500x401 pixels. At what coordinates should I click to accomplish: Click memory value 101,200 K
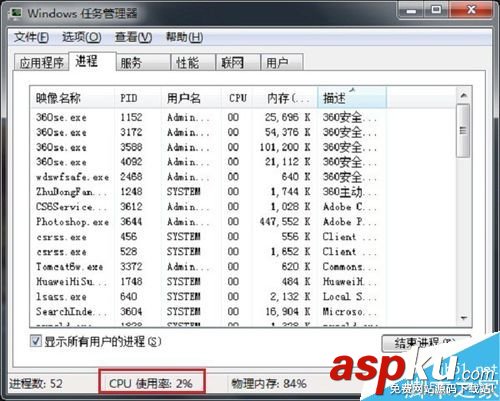[285, 147]
